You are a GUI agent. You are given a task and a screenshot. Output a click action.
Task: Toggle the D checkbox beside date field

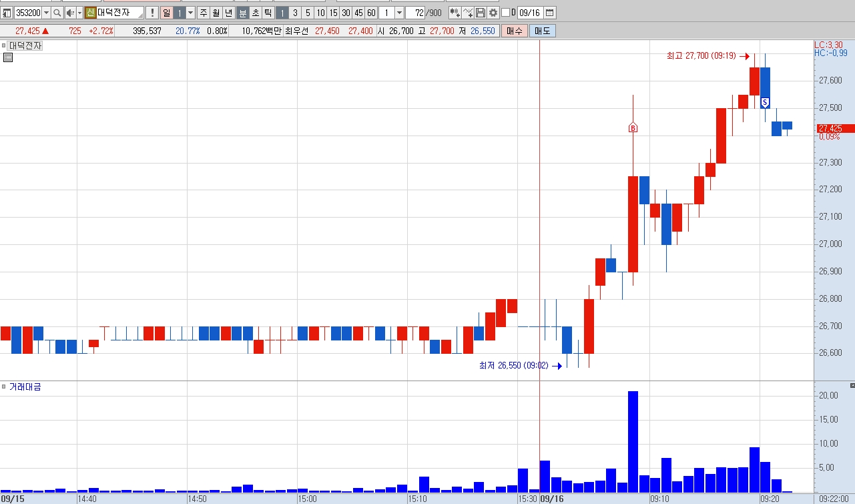point(505,13)
